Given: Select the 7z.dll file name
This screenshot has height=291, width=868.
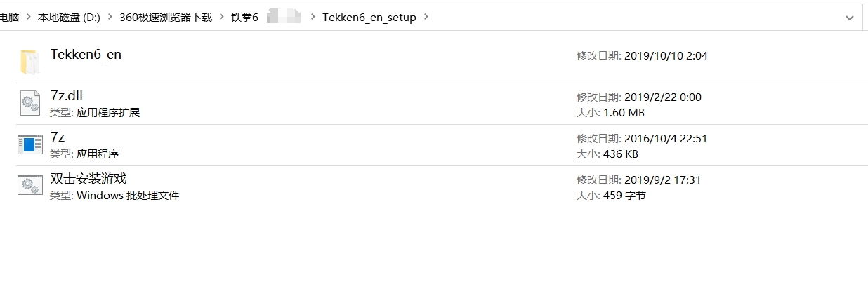Looking at the screenshot, I should [67, 96].
